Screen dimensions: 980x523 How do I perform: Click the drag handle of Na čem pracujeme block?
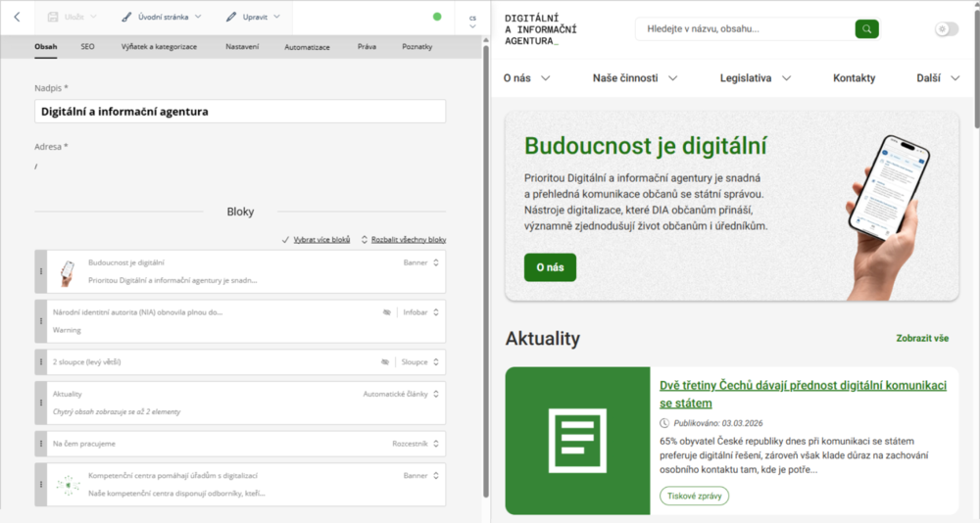point(40,444)
